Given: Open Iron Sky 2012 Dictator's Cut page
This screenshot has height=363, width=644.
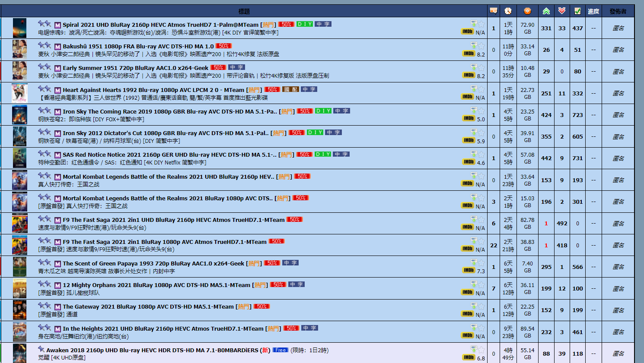Looking at the screenshot, I should tap(166, 133).
